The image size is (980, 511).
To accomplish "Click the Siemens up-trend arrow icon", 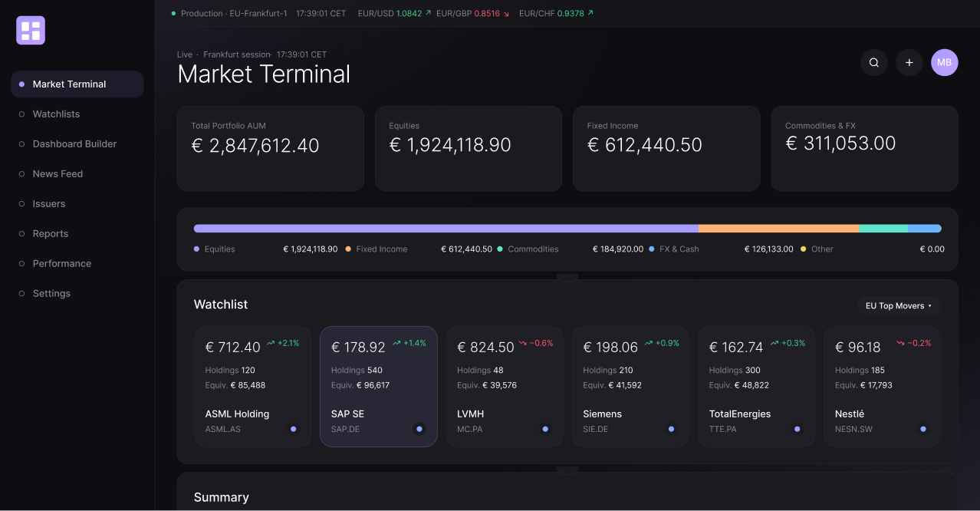I will pos(648,343).
